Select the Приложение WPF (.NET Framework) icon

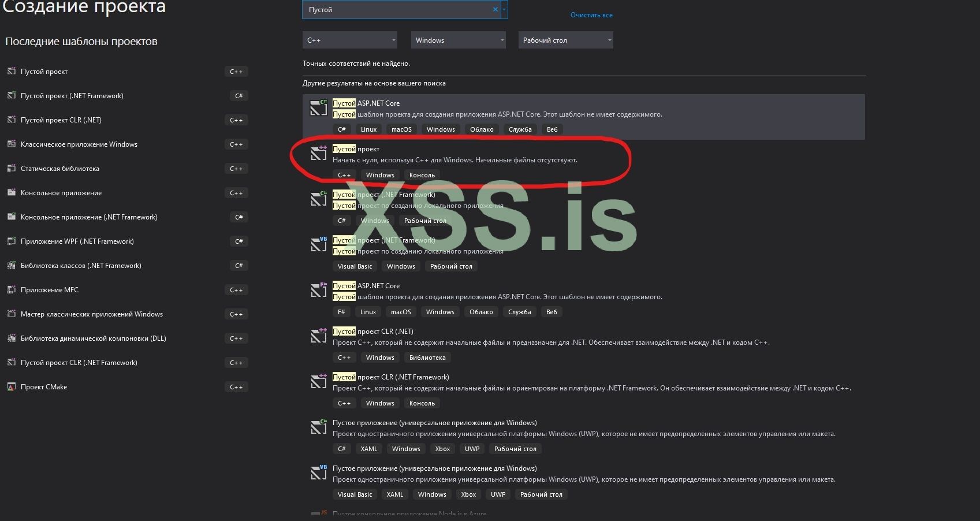(11, 241)
